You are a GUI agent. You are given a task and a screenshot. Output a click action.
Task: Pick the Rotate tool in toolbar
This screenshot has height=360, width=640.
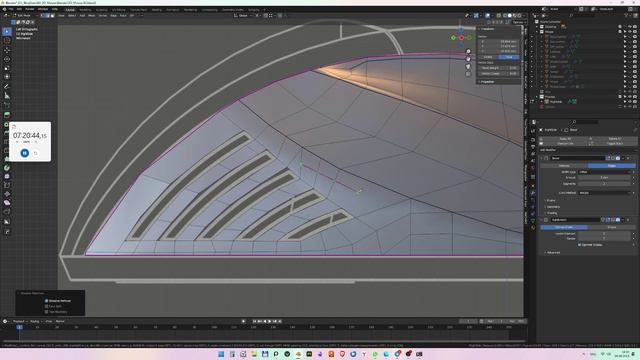coord(7,59)
